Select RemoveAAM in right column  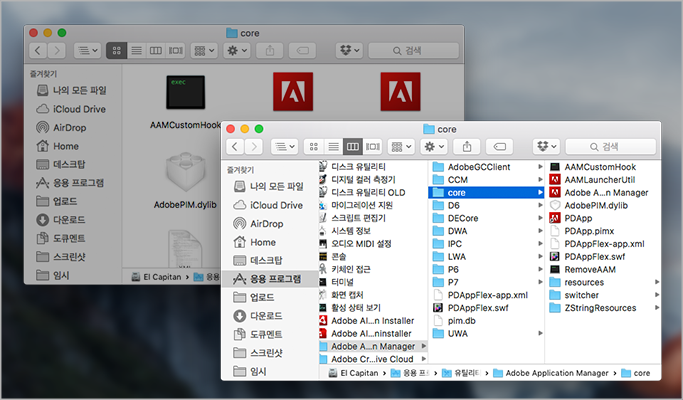[603, 270]
